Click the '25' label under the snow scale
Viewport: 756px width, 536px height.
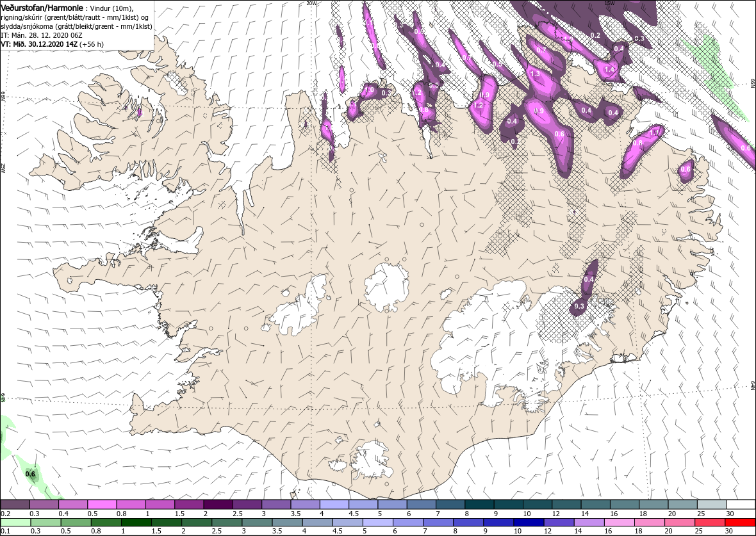pos(701,514)
